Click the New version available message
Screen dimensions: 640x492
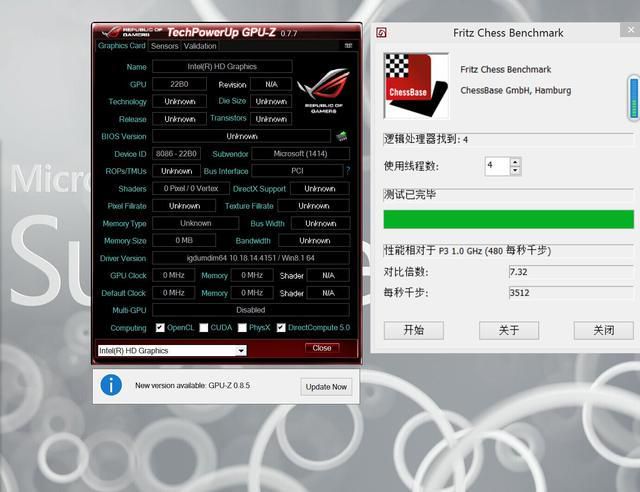pyautogui.click(x=192, y=385)
